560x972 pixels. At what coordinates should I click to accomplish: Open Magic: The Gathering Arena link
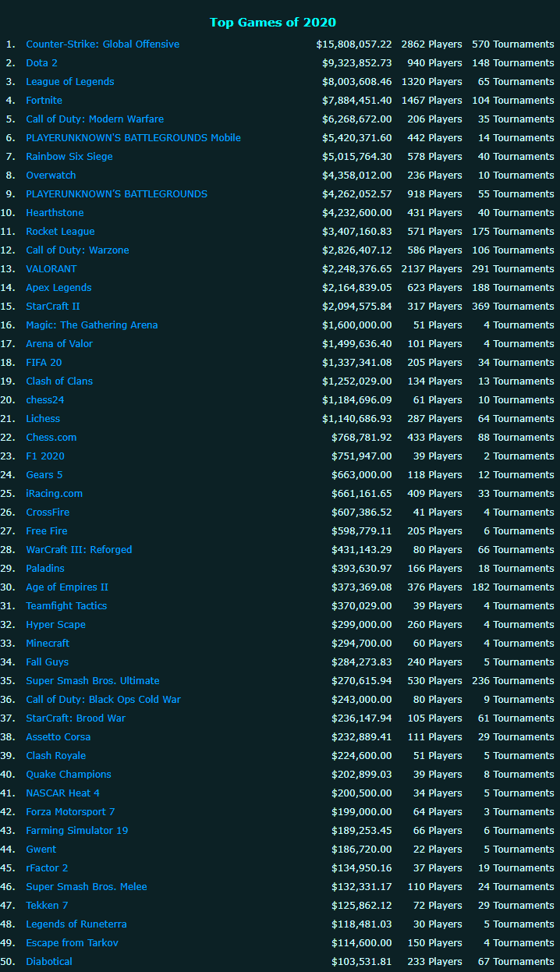click(x=91, y=325)
